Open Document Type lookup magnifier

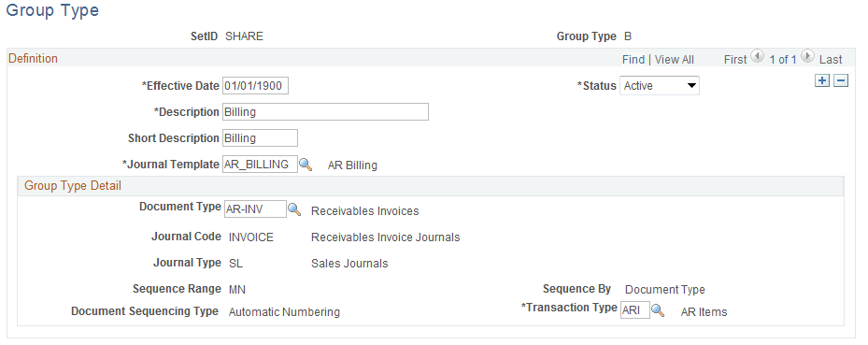294,209
